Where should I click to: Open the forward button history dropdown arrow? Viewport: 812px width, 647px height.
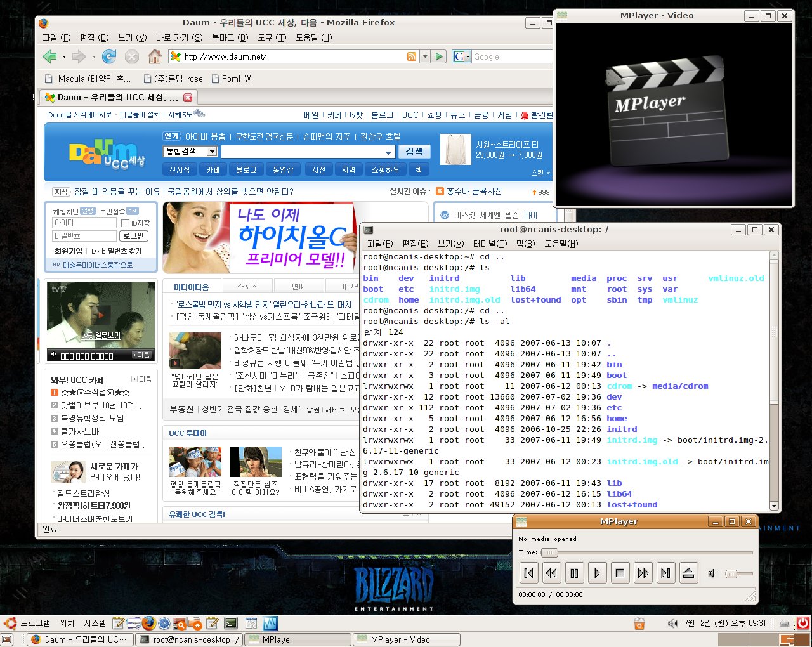pos(94,56)
